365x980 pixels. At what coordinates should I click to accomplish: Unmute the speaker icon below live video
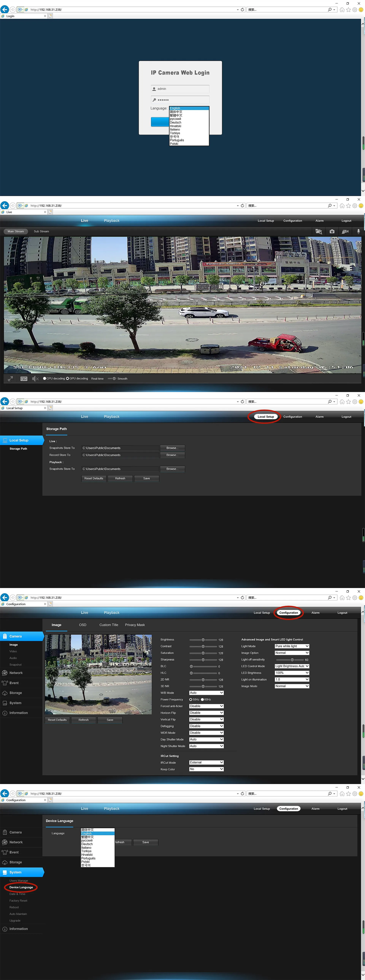(35, 379)
